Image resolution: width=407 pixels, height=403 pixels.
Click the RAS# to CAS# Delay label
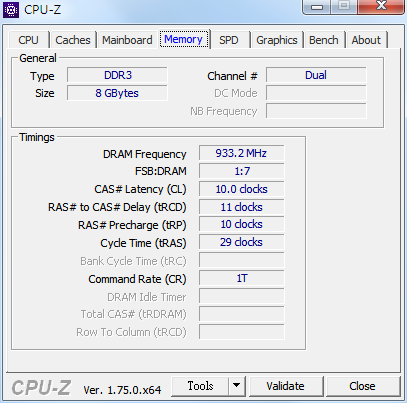pos(117,207)
